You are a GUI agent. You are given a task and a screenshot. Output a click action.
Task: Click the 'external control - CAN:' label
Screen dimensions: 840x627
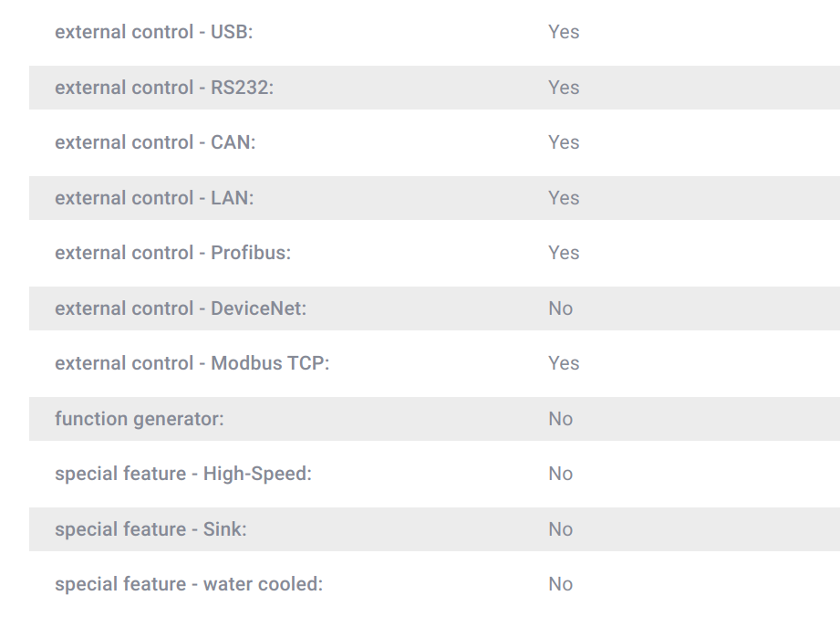[155, 142]
